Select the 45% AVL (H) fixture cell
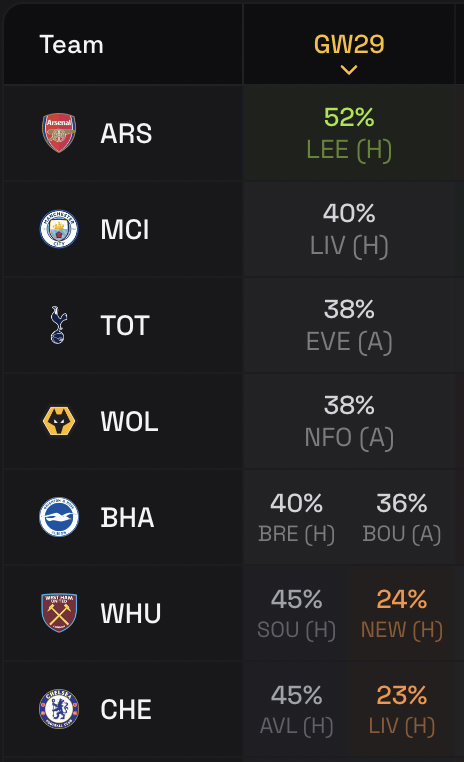 pyautogui.click(x=296, y=709)
